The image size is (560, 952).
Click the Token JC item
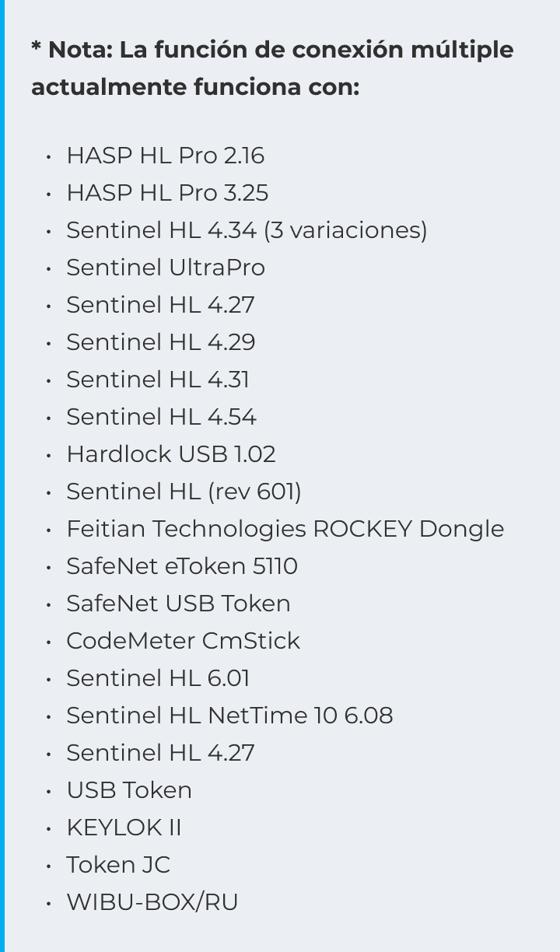118,865
